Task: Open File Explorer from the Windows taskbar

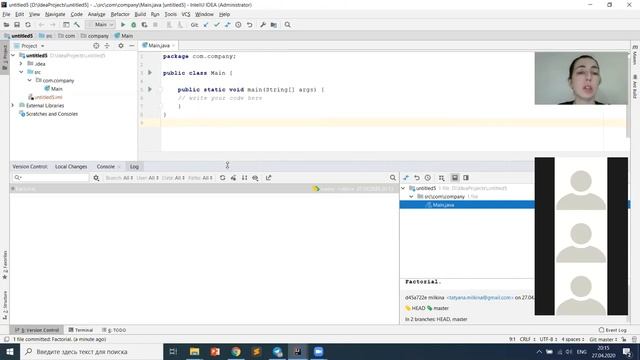Action: point(194,351)
